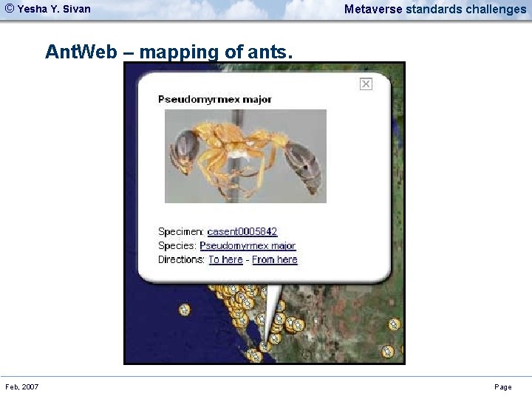This screenshot has height=399, width=532.
Task: Select the lone map marker in the ocean
Action: pyautogui.click(x=185, y=310)
